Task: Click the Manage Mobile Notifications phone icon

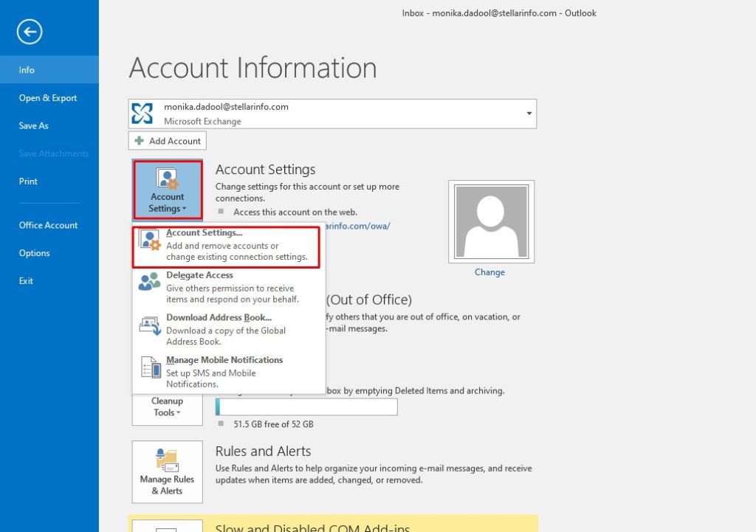Action: coord(150,367)
